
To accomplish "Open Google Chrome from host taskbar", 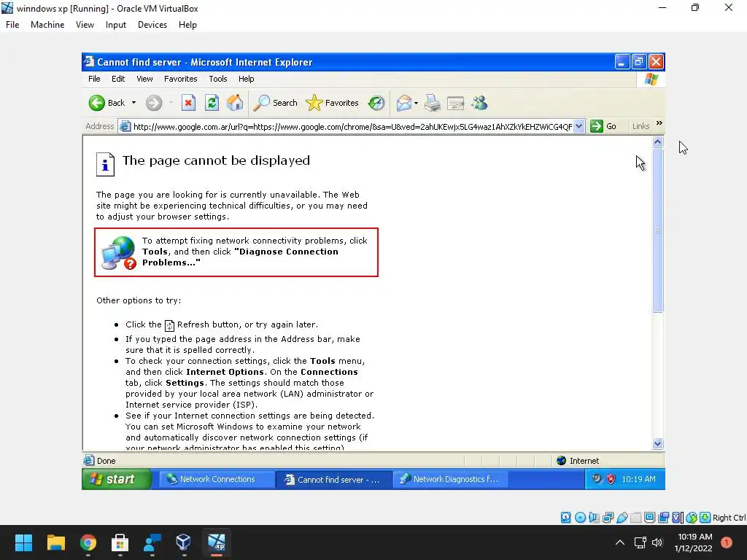I will pos(88,542).
